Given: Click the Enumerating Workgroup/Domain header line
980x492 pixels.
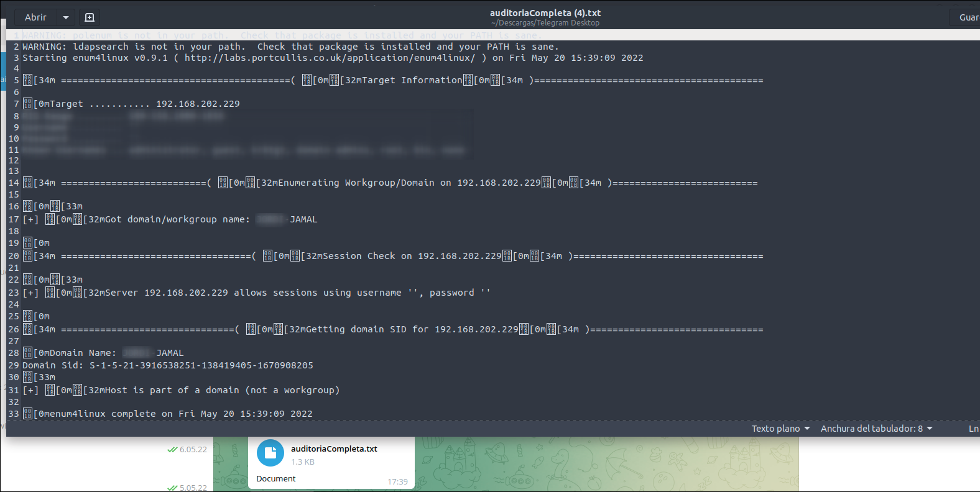Looking at the screenshot, I should point(390,183).
